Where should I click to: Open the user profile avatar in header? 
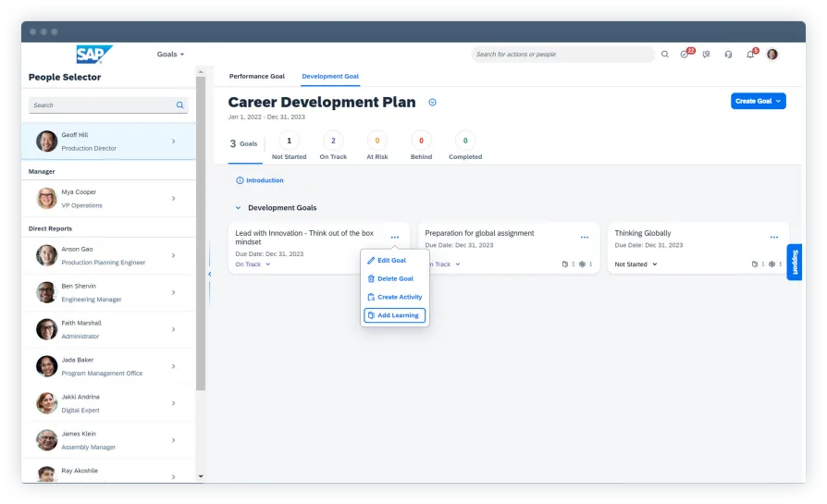tap(772, 55)
